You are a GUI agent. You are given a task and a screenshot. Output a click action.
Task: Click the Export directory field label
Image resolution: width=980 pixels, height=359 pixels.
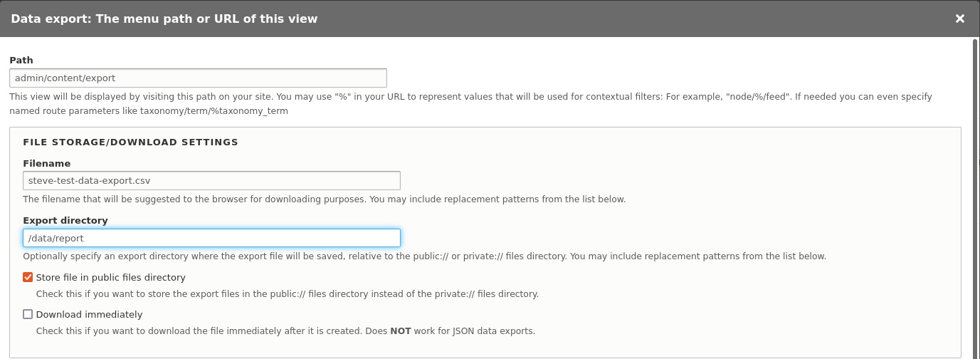coord(65,220)
